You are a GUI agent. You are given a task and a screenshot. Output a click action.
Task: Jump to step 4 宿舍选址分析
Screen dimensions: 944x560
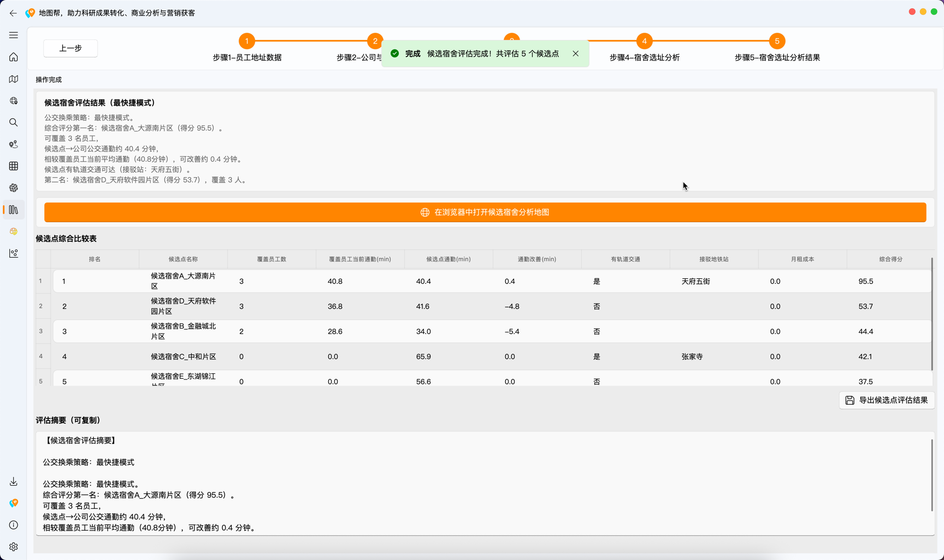[x=644, y=41]
